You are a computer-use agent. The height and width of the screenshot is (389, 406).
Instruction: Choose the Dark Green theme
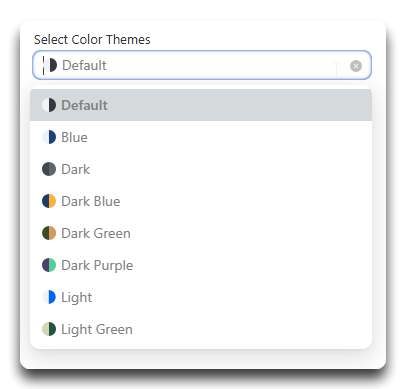(201, 233)
